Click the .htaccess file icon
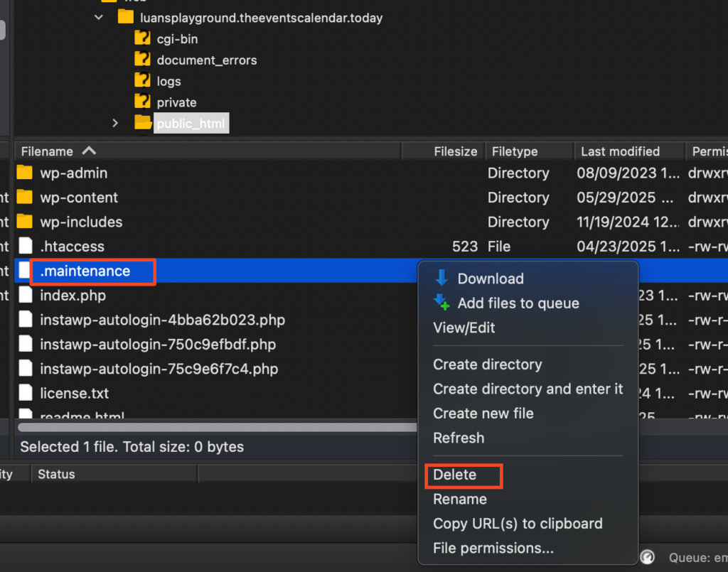Image resolution: width=728 pixels, height=572 pixels. click(x=26, y=247)
